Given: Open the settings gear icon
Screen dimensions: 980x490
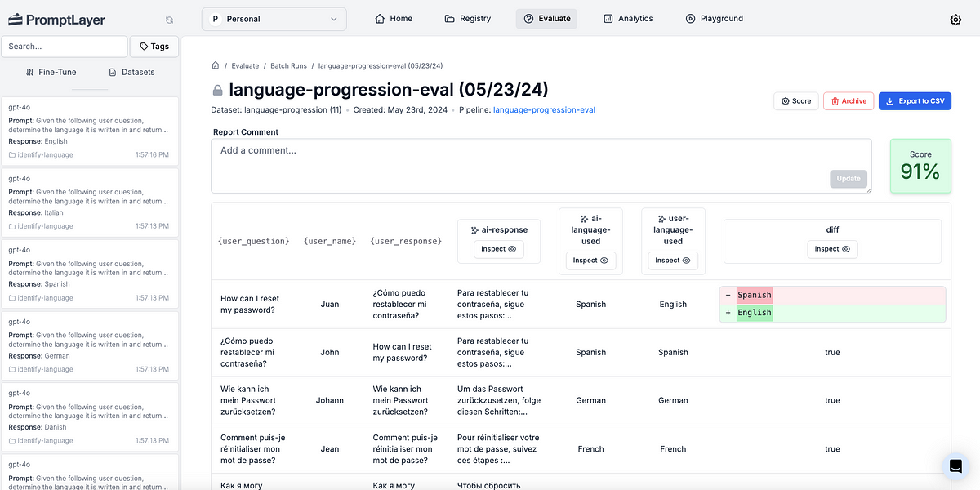Looking at the screenshot, I should (x=955, y=20).
